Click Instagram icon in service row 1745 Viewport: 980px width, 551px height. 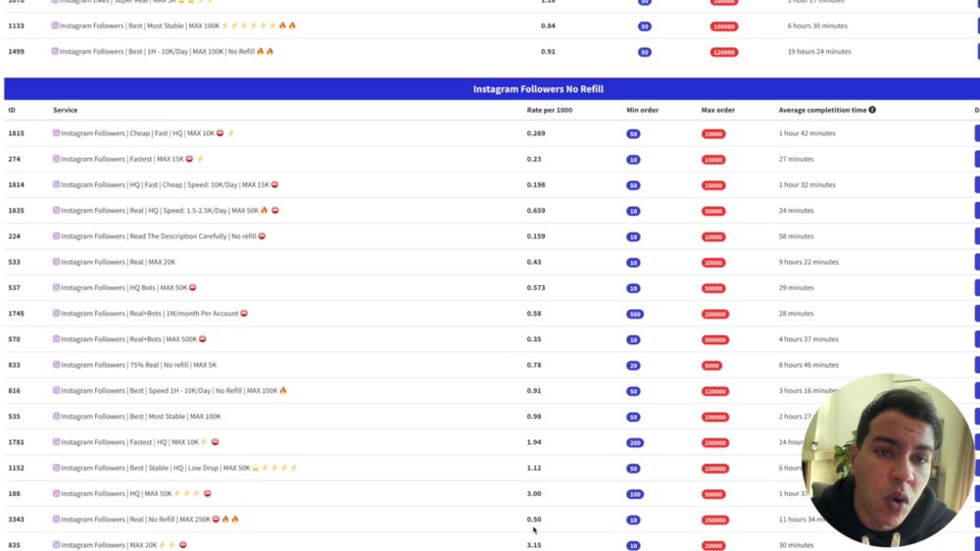click(56, 313)
